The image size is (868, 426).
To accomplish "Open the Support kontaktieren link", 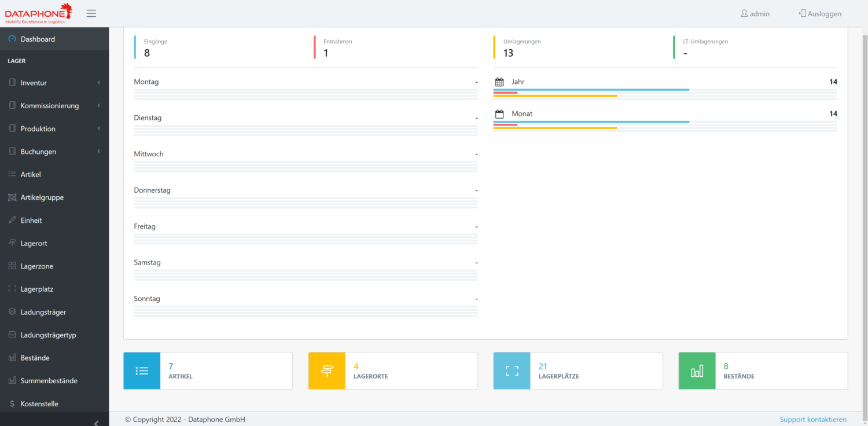I will pyautogui.click(x=813, y=419).
